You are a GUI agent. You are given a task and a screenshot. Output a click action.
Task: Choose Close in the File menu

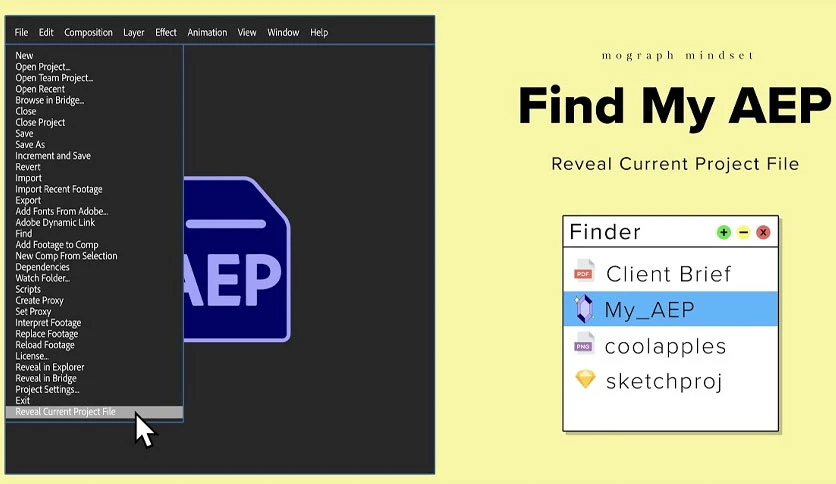pyautogui.click(x=26, y=111)
